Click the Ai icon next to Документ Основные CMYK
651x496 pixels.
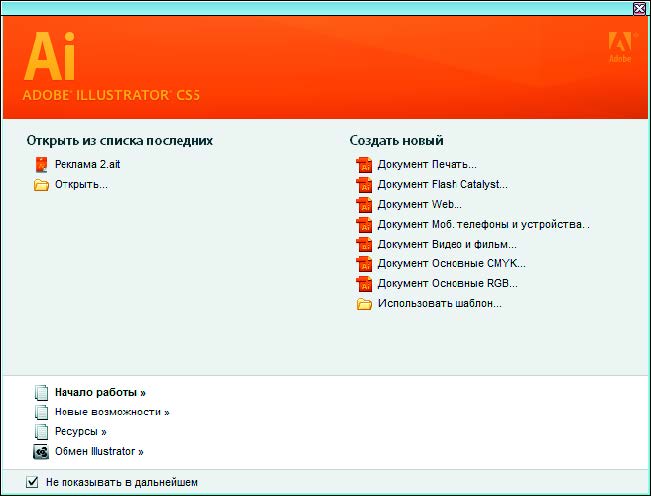click(364, 264)
